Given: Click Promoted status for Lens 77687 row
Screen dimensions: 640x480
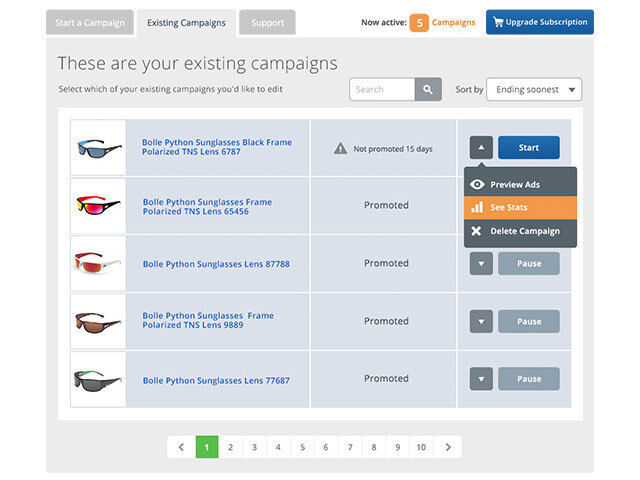Looking at the screenshot, I should coord(386,379).
